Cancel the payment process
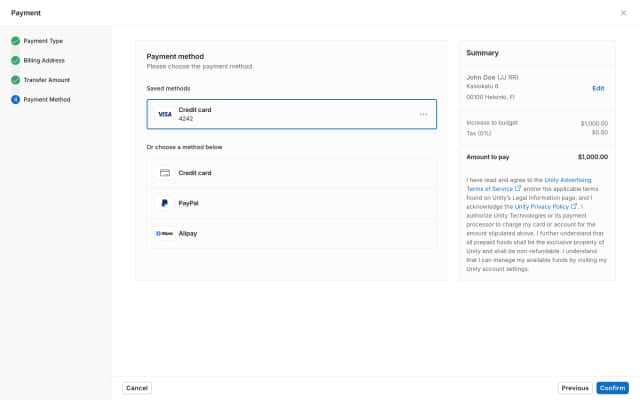This screenshot has height=400, width=640. 137,388
